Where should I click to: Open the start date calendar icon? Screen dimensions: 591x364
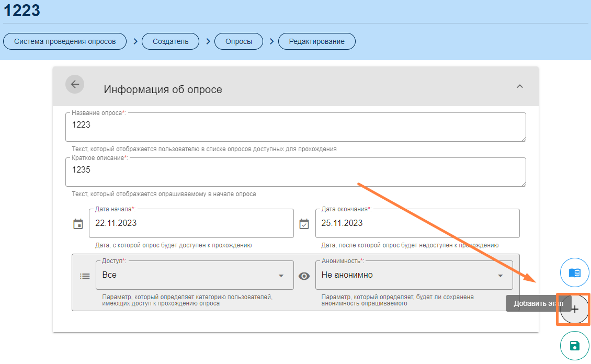78,224
